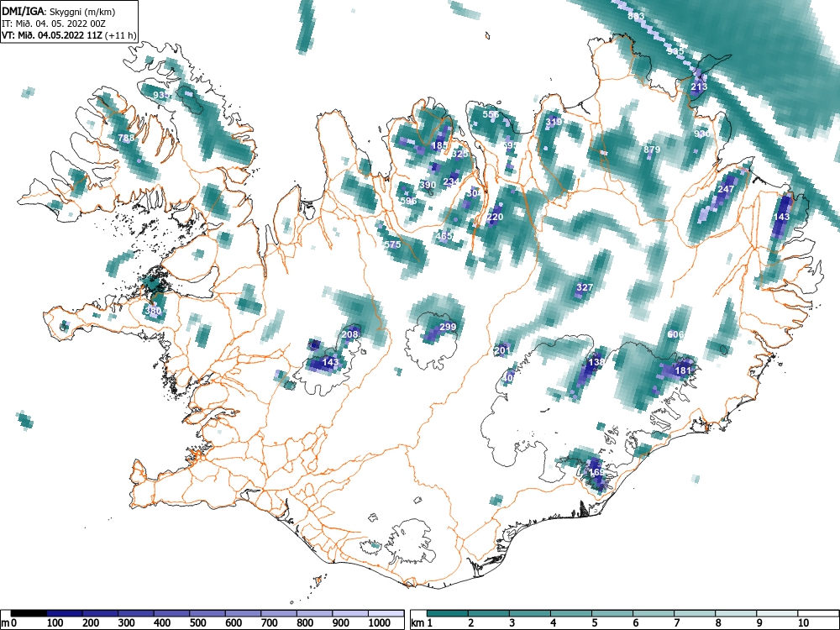Screen dimensions: 840x630
Task: Click the km scale swatch between 9 and 10
Action: pos(777,613)
